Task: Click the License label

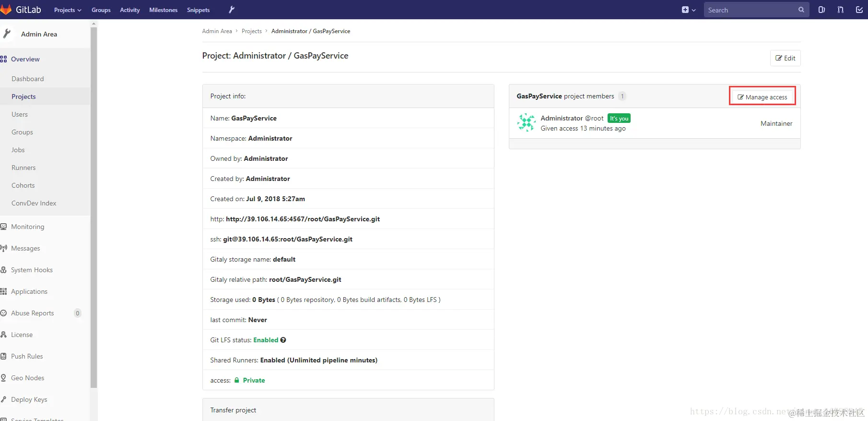Action: click(x=22, y=335)
